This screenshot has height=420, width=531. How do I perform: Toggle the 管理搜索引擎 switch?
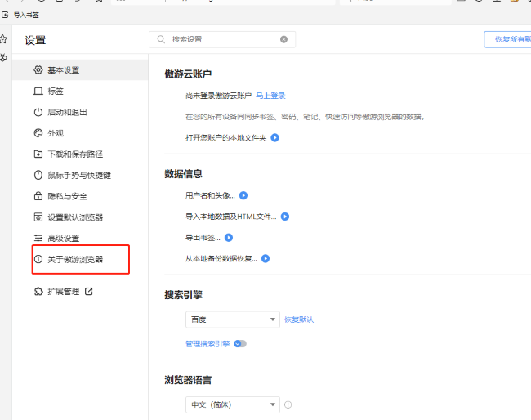(x=240, y=344)
